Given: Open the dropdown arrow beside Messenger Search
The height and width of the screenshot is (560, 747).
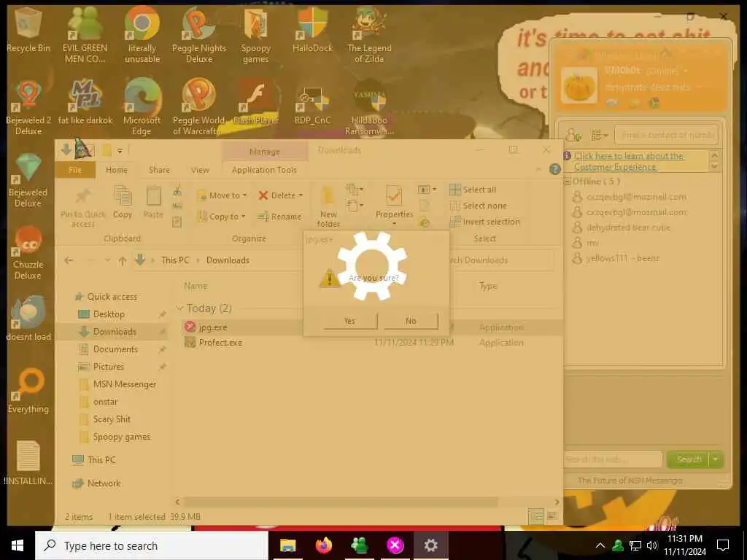Looking at the screenshot, I should [x=716, y=459].
